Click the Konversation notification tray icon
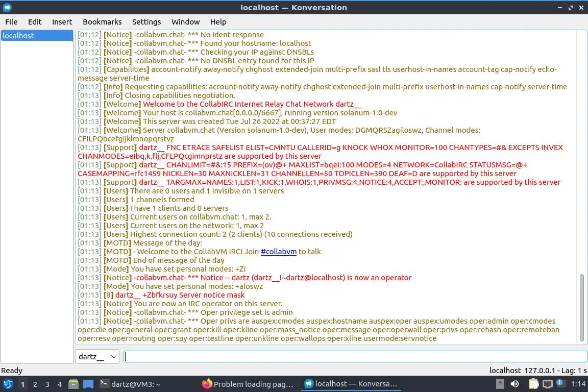 pyautogui.click(x=560, y=383)
